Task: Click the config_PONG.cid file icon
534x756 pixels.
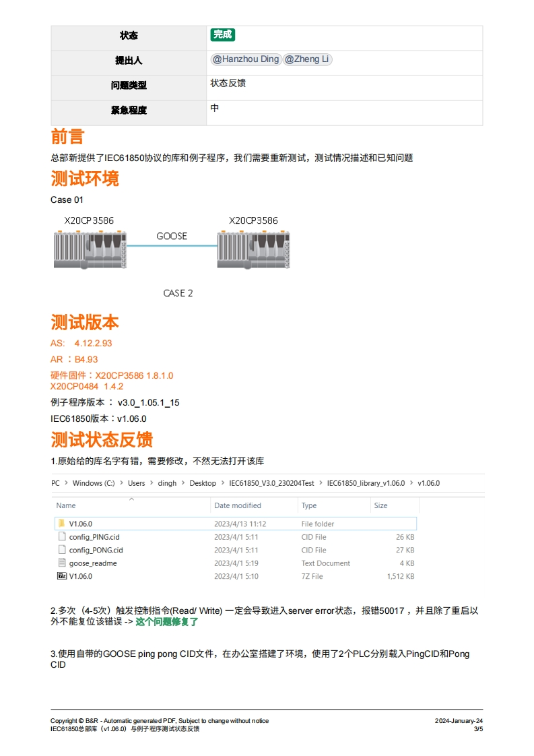Action: (x=61, y=550)
